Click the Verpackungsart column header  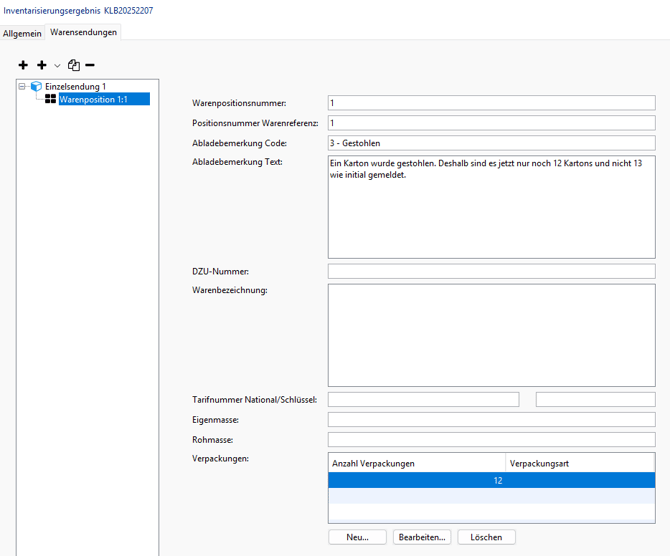(580, 463)
